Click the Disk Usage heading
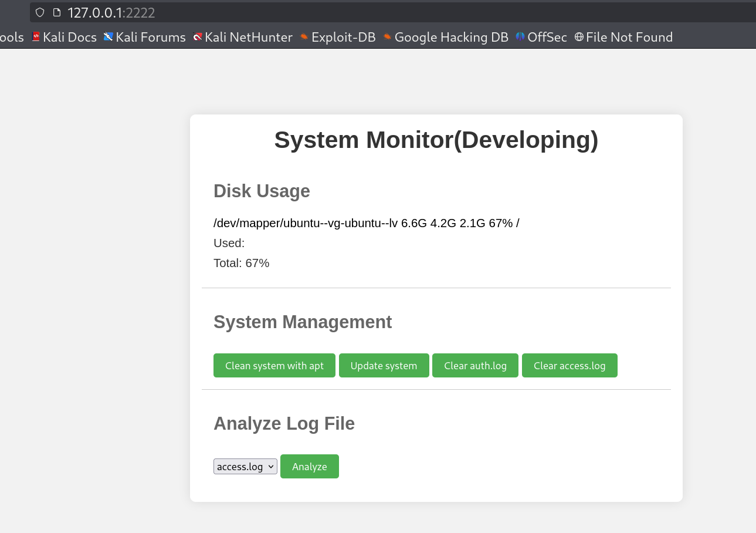This screenshot has width=756, height=533. [x=262, y=191]
